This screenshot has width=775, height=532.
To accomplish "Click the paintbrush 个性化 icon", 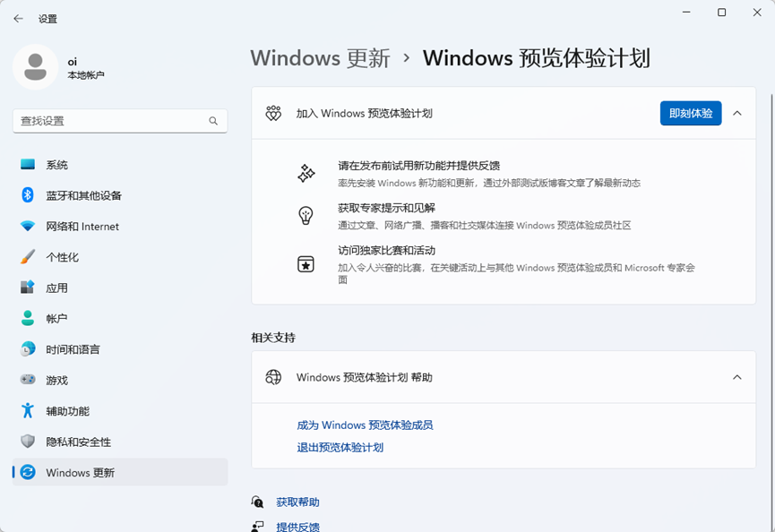I will (x=28, y=257).
